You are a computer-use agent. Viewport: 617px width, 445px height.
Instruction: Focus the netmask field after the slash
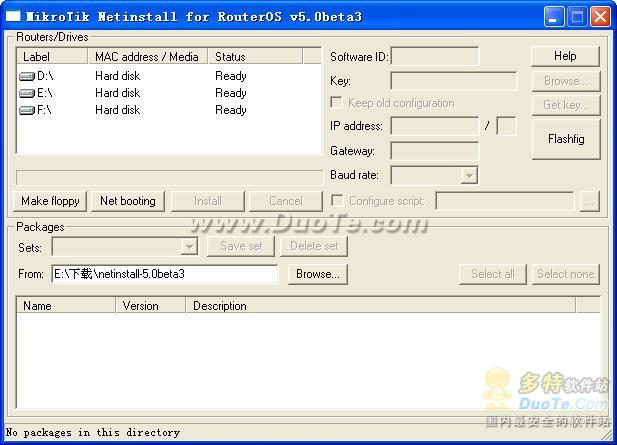[x=506, y=126]
